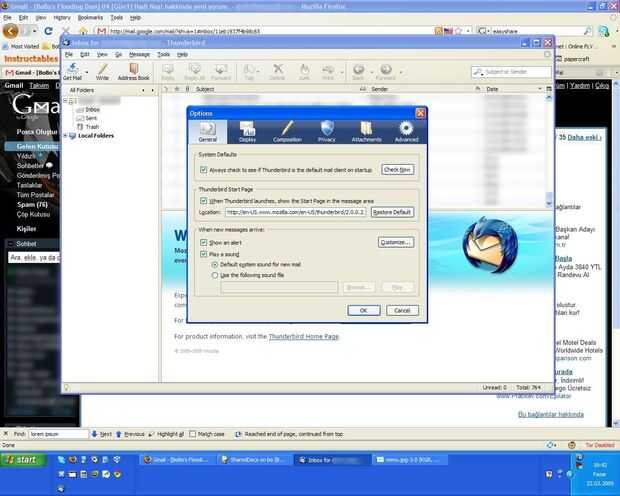Click Firefox back arrow button
This screenshot has height=496, width=620.
click(11, 30)
